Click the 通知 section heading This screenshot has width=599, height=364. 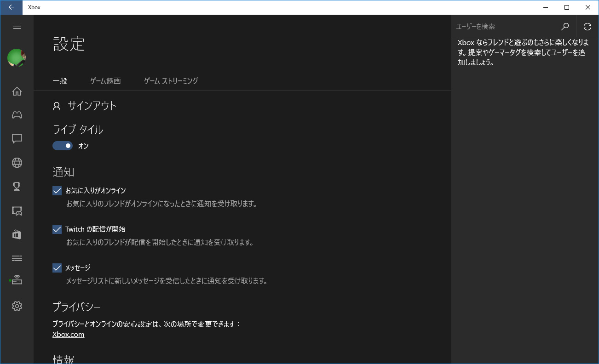[x=63, y=172]
